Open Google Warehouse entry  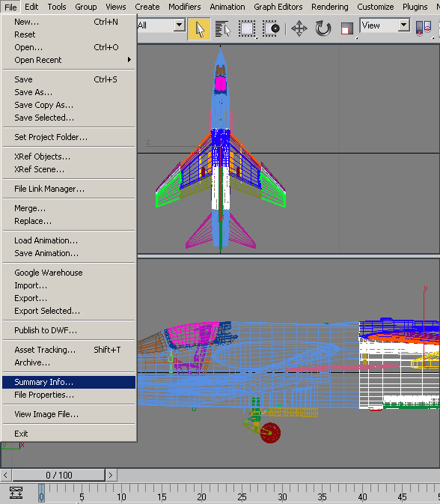69,273
